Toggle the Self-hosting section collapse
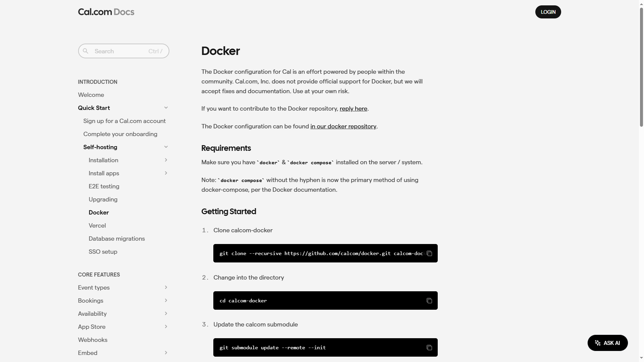 (167, 147)
